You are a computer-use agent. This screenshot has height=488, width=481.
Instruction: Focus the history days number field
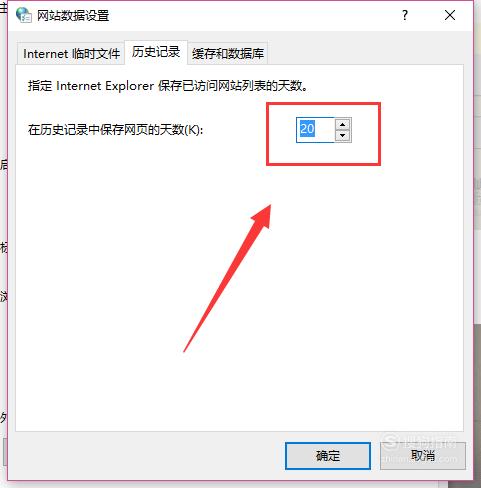click(315, 130)
